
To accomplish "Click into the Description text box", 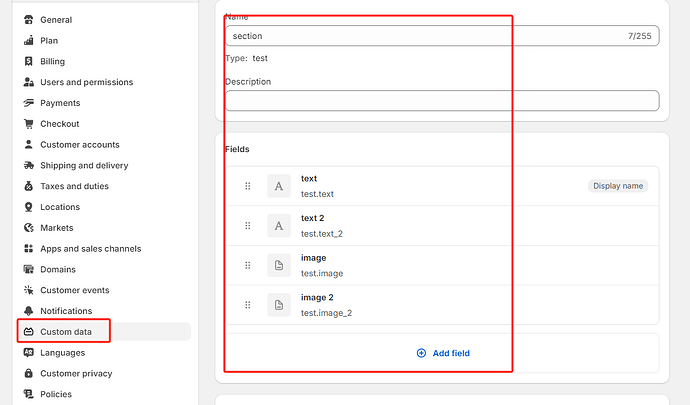I will [442, 100].
